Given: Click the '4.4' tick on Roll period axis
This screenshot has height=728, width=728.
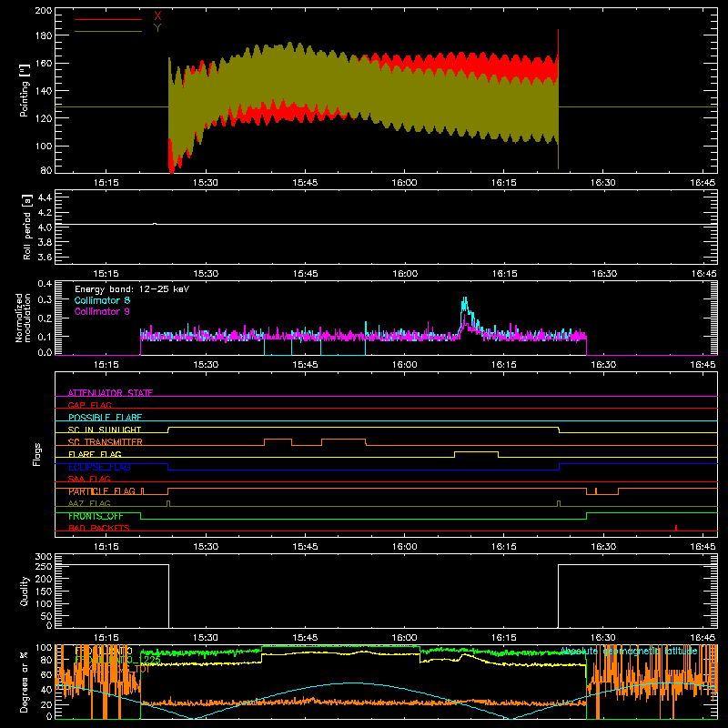Looking at the screenshot, I should tap(45, 197).
